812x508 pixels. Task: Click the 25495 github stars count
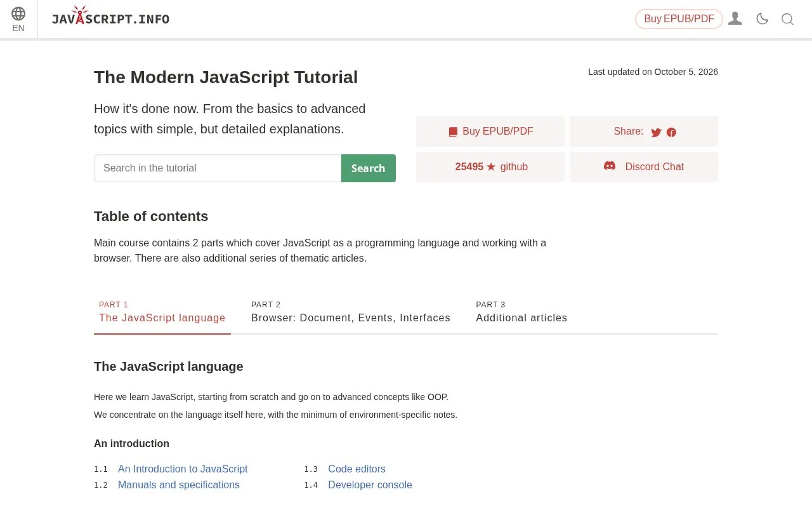coord(469,166)
